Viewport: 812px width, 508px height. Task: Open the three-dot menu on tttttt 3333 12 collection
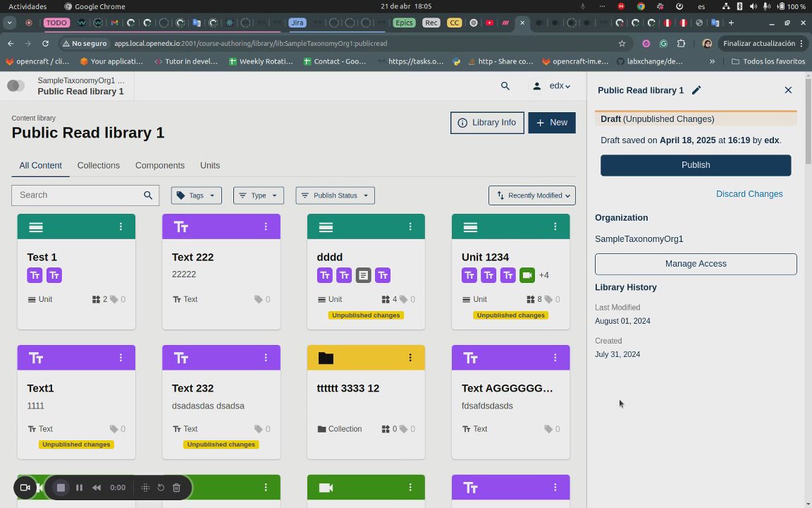(x=410, y=358)
